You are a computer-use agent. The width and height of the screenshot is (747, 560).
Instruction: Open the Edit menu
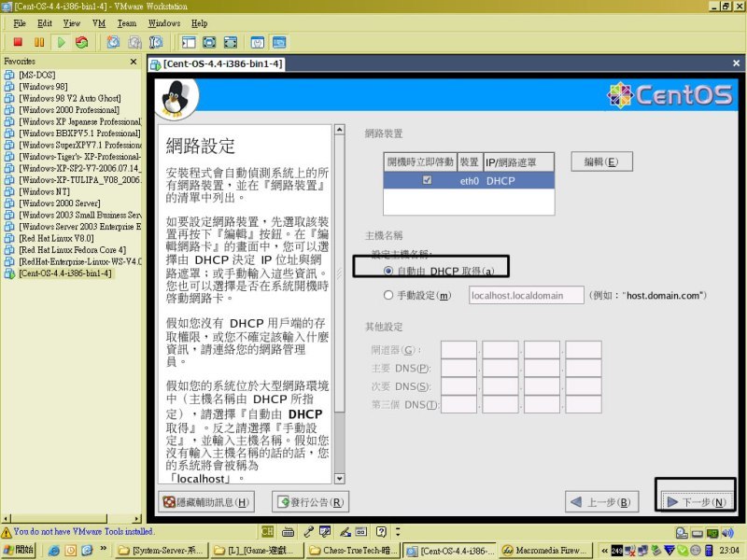pyautogui.click(x=45, y=23)
